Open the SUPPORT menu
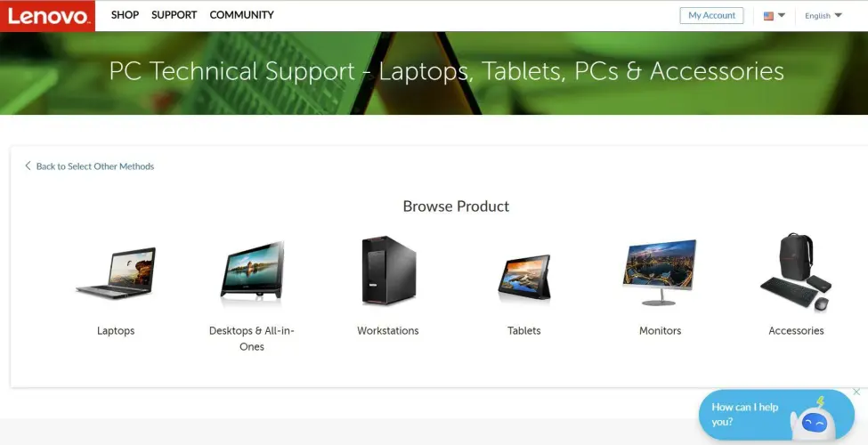 (x=174, y=15)
